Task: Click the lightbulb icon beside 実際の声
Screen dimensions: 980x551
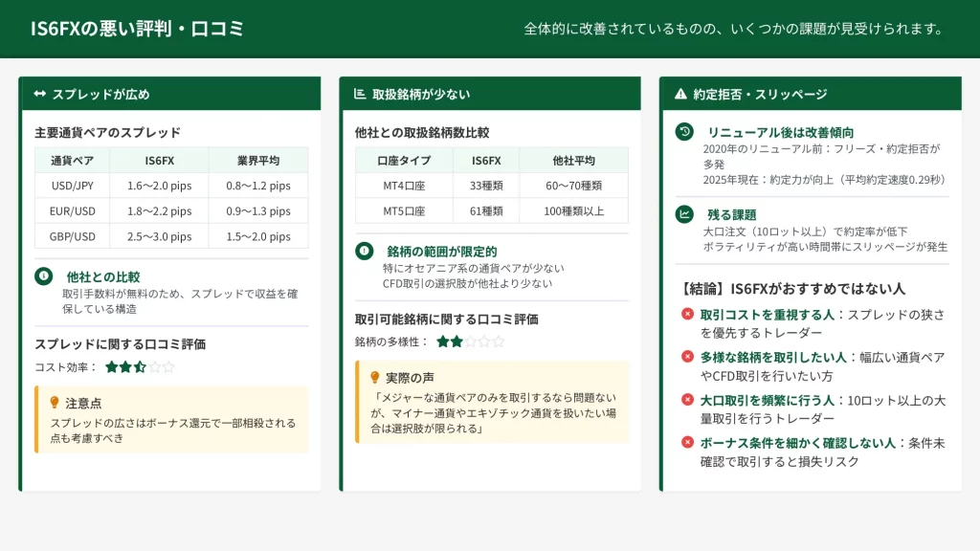Action: click(x=375, y=377)
